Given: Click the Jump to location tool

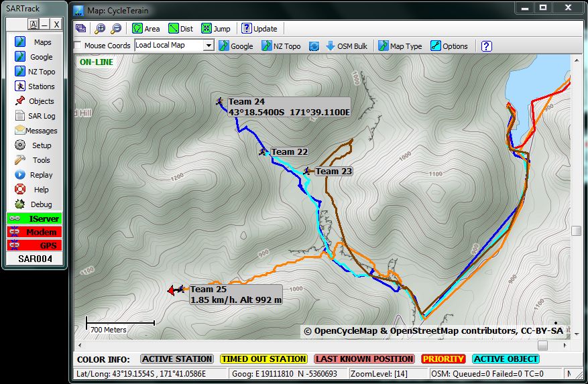Looking at the screenshot, I should click(215, 29).
